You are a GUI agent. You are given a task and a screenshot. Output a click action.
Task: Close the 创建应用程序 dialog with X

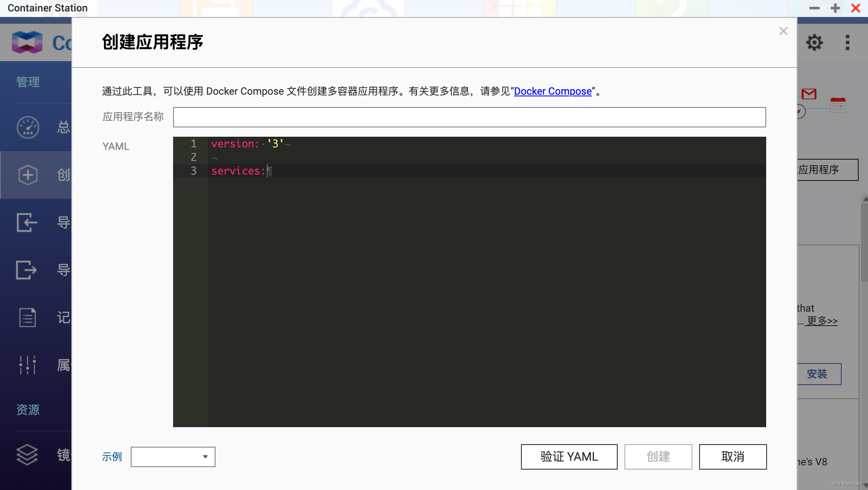tap(783, 31)
